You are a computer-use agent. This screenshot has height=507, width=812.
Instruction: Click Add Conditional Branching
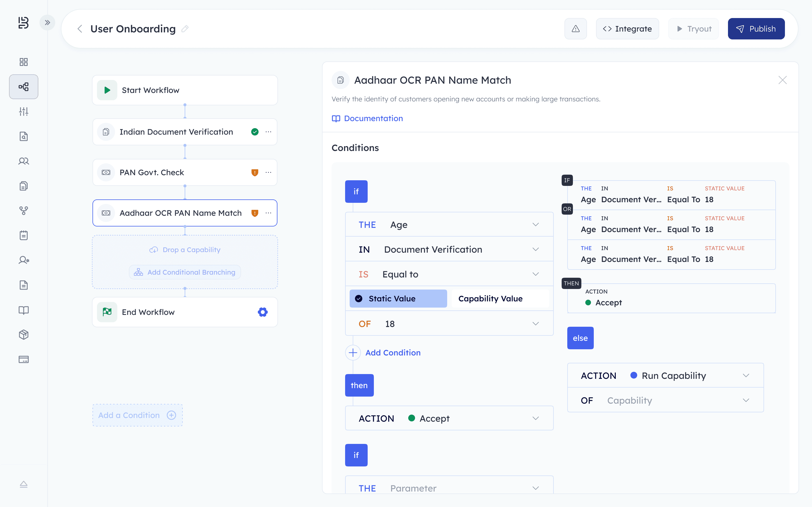click(185, 272)
